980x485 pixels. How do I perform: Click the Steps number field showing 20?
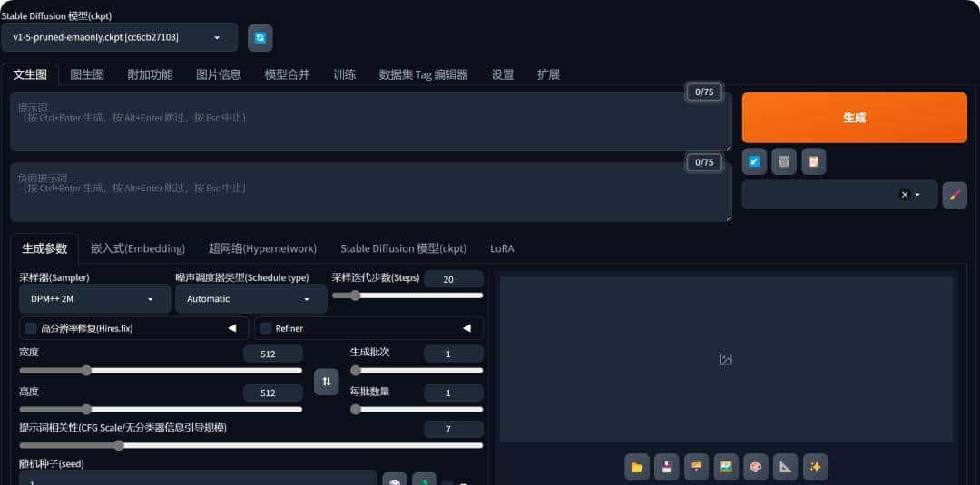pyautogui.click(x=454, y=279)
